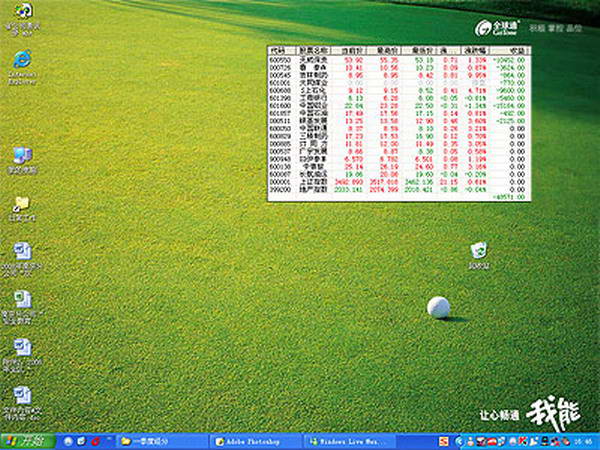Sort by the 当前价 column header
Viewport: 600px width, 450px height.
point(349,51)
